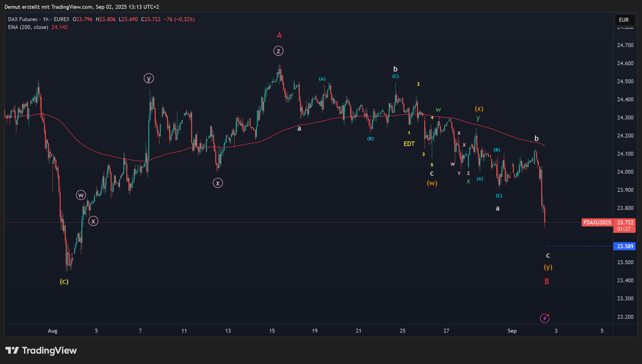Click the 24.000 level on price axis

[625, 172]
